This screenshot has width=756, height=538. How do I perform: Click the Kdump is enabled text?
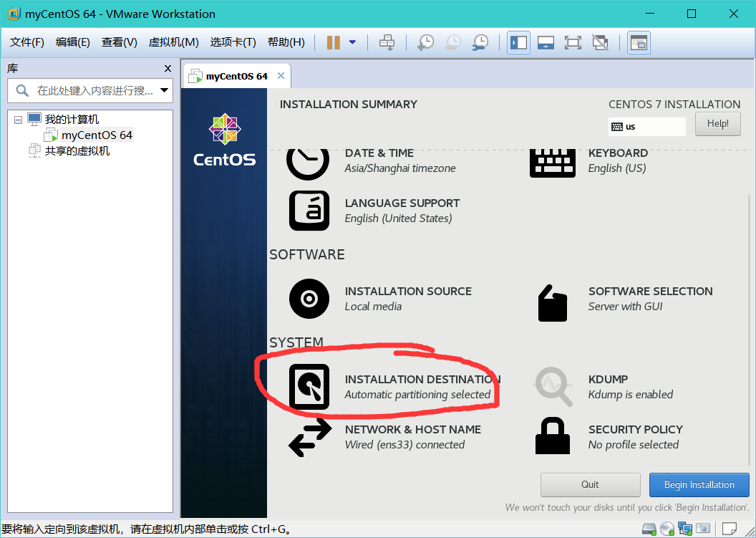[630, 395]
